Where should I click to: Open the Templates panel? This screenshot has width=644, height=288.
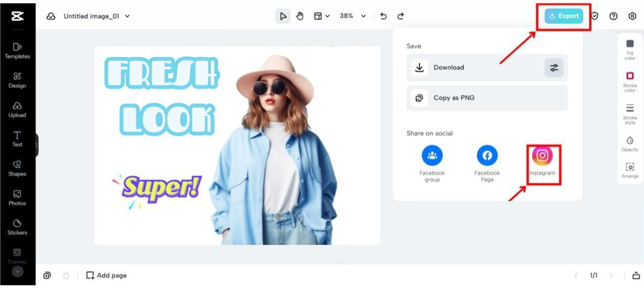17,51
